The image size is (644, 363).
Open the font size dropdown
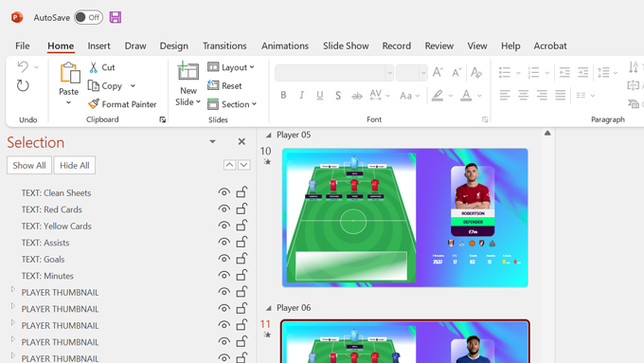click(x=423, y=73)
